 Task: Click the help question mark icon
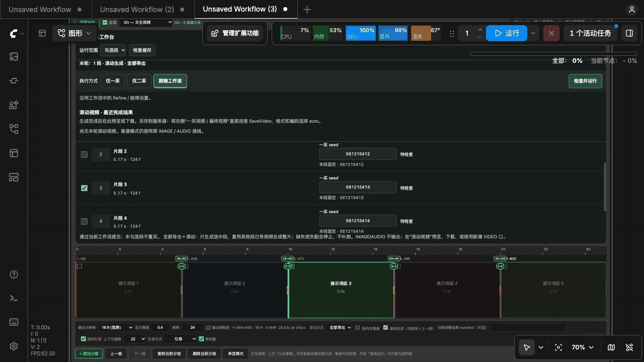click(x=14, y=275)
